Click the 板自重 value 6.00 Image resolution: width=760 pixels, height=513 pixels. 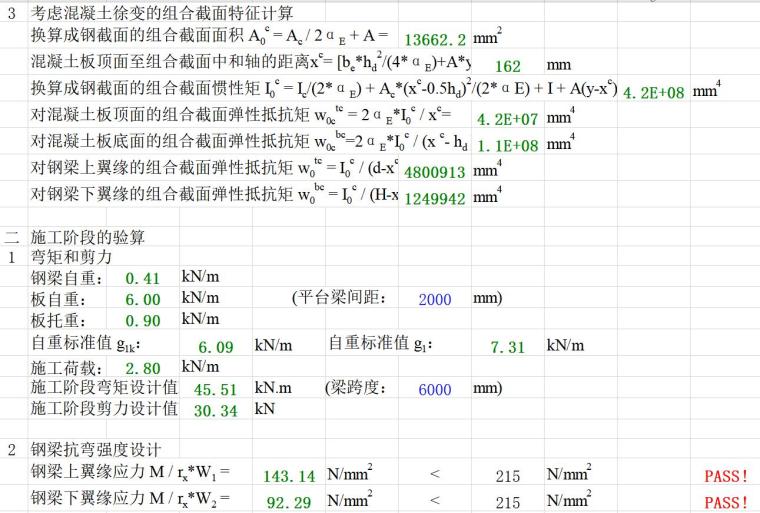[143, 300]
